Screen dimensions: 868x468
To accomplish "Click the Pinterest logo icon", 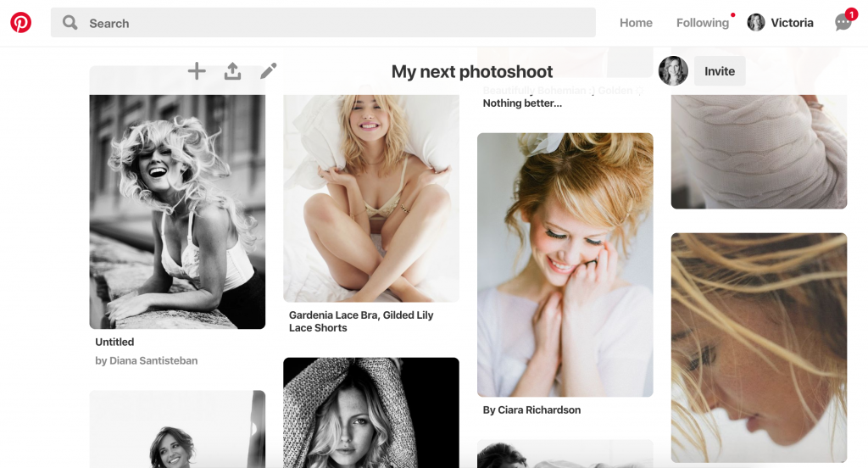I will [21, 23].
